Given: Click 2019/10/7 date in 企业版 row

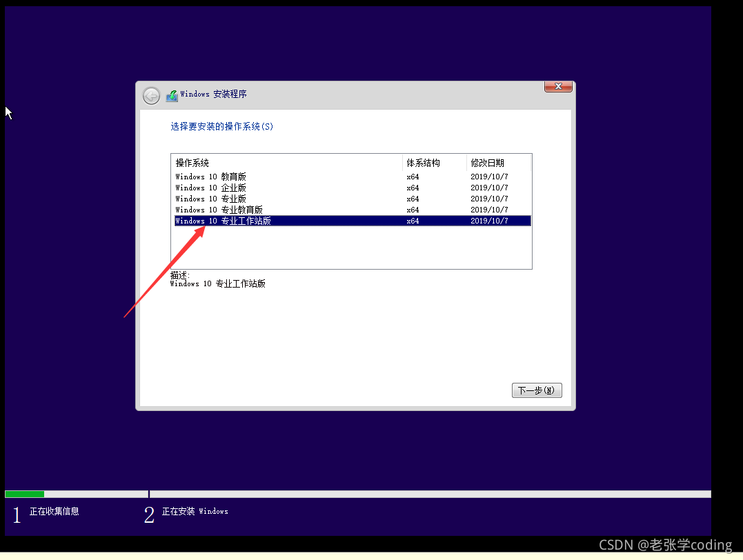Looking at the screenshot, I should [x=489, y=188].
